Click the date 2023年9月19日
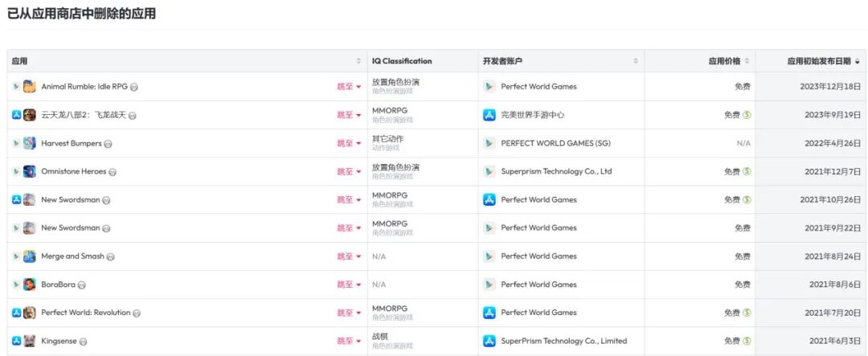Image resolution: width=868 pixels, height=356 pixels. point(833,115)
